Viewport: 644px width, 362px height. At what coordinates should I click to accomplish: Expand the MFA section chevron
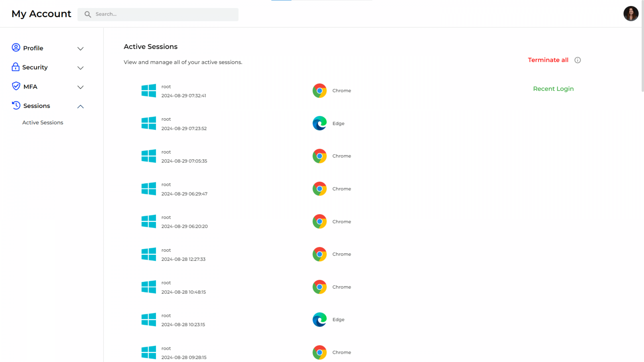tap(80, 87)
